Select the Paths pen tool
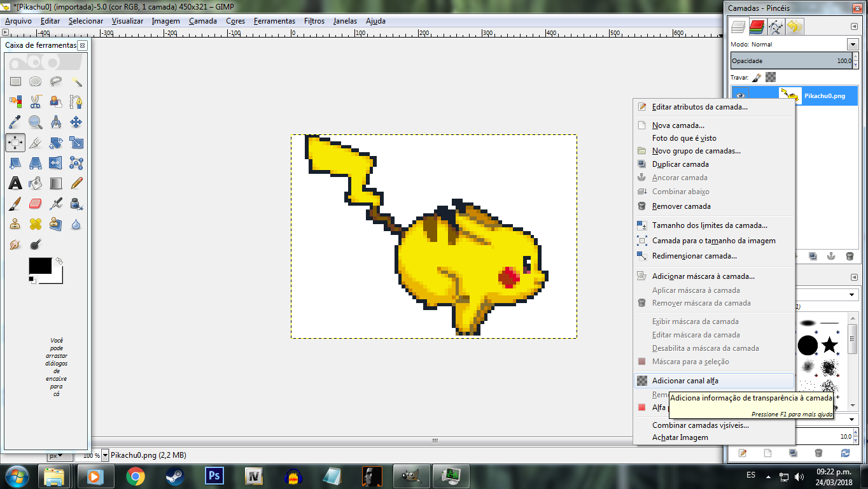 (x=76, y=102)
